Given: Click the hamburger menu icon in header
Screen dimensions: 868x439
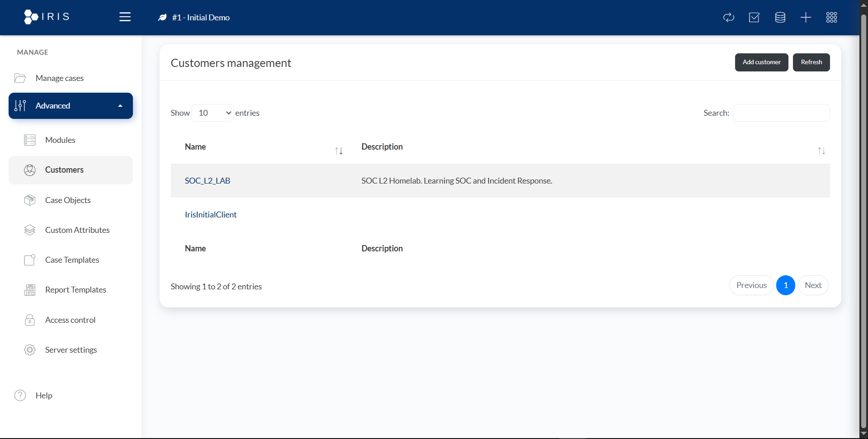Looking at the screenshot, I should 125,17.
